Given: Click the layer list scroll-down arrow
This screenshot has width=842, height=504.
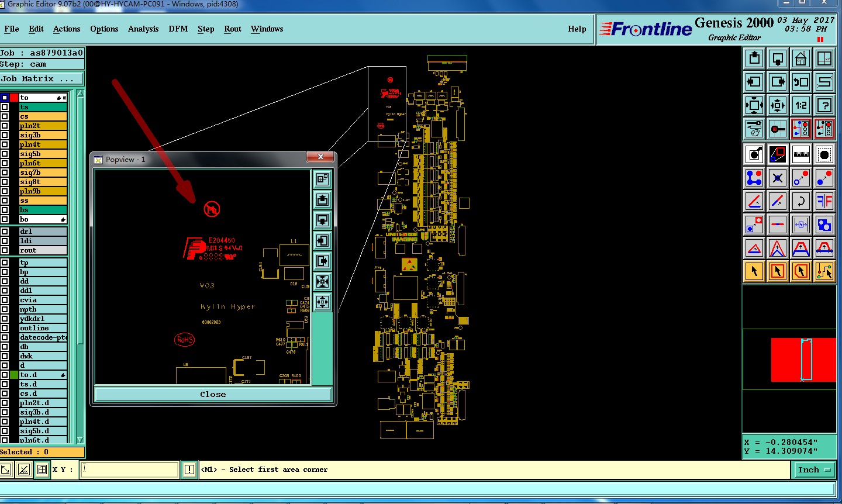Looking at the screenshot, I should pos(80,440).
